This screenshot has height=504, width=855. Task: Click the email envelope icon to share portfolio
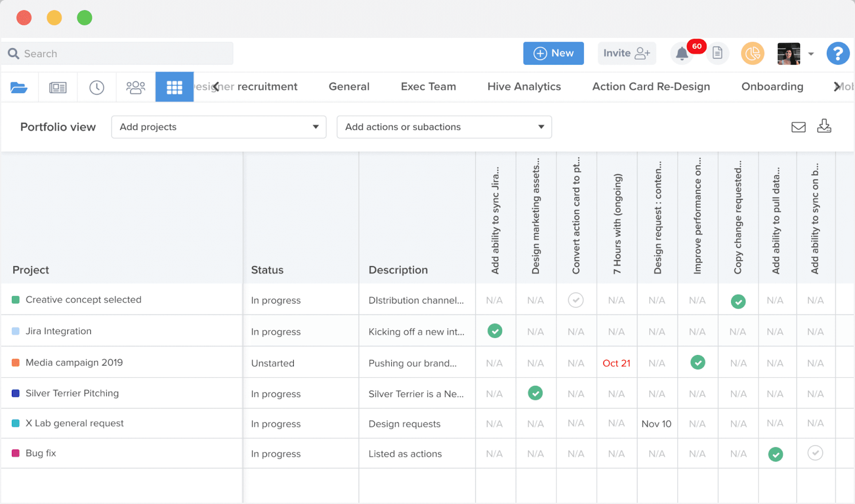[798, 127]
